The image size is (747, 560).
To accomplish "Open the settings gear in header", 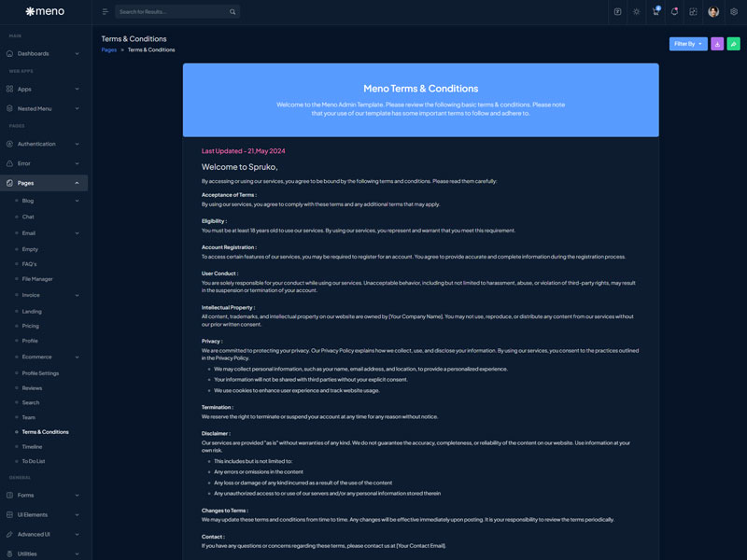I will [734, 12].
